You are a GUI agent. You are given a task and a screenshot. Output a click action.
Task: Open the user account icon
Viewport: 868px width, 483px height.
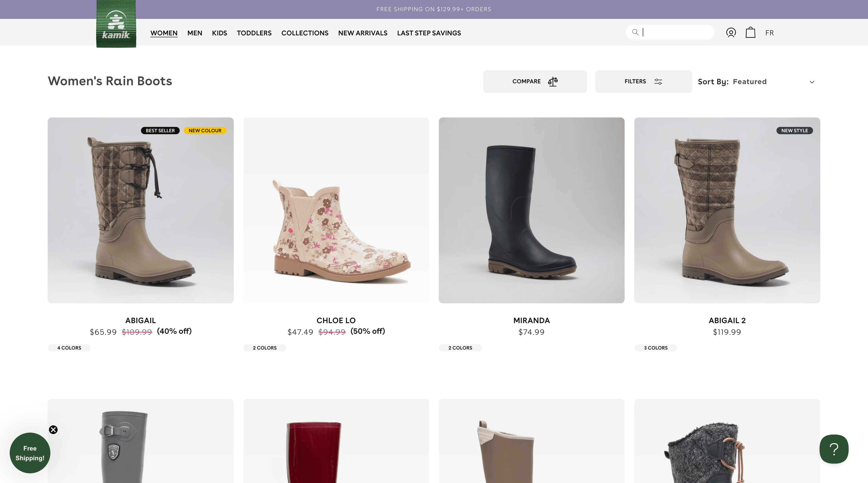[x=730, y=33]
